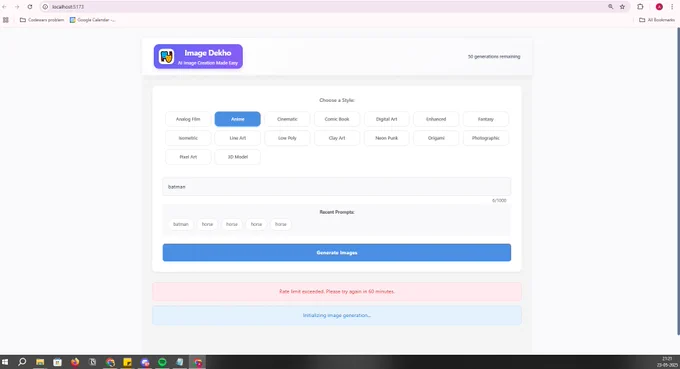Select the Clay Art style
Viewport: 680px width, 369px height.
pos(337,138)
